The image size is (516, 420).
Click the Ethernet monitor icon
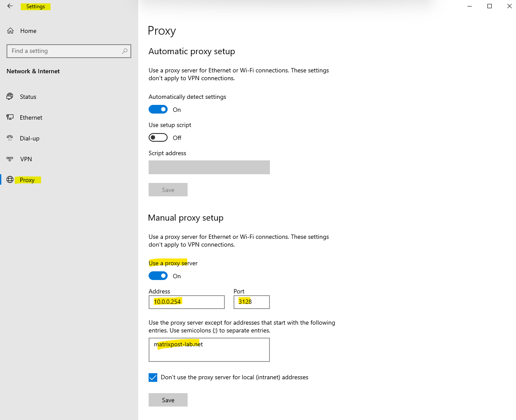point(10,117)
